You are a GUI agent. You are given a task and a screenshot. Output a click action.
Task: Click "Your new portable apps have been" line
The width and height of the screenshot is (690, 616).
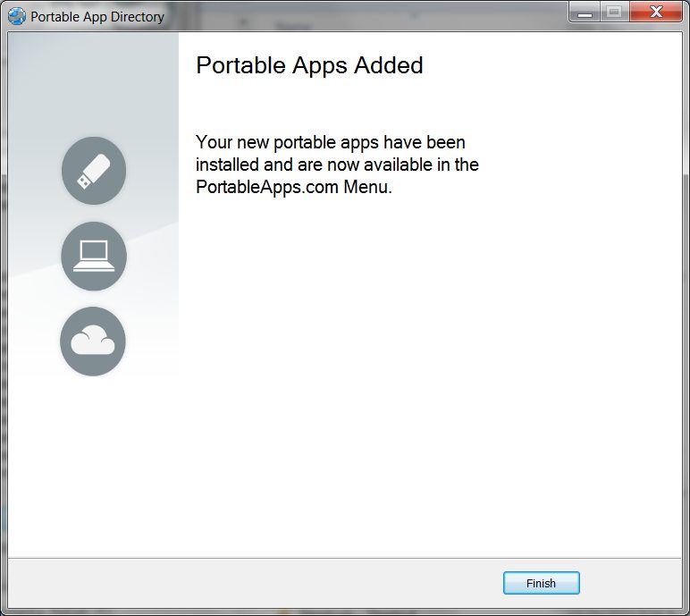coord(331,143)
